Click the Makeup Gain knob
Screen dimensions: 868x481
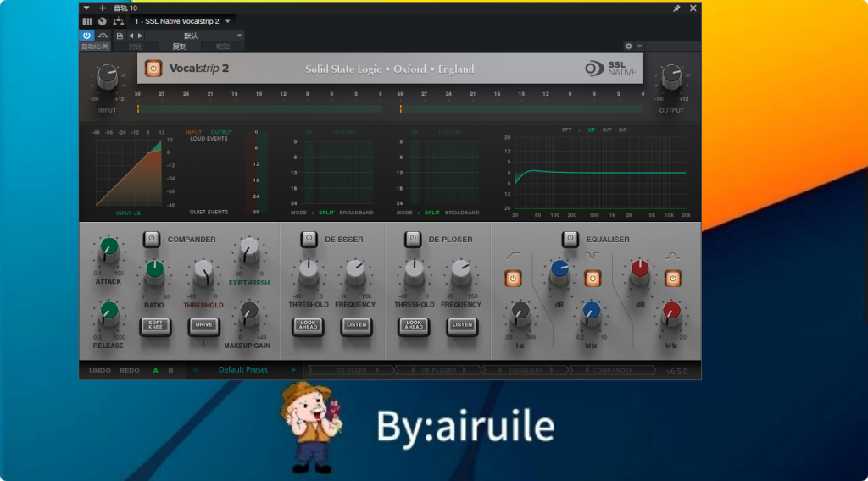249,314
